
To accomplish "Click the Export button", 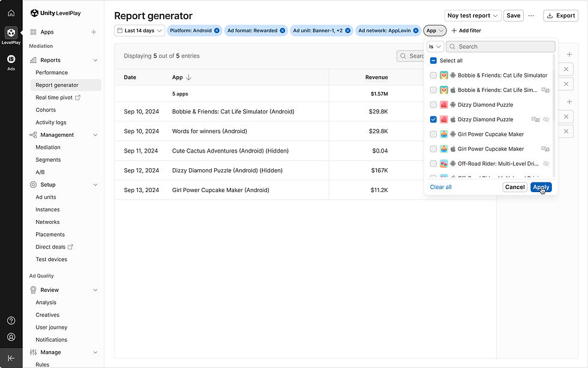I will 560,16.
